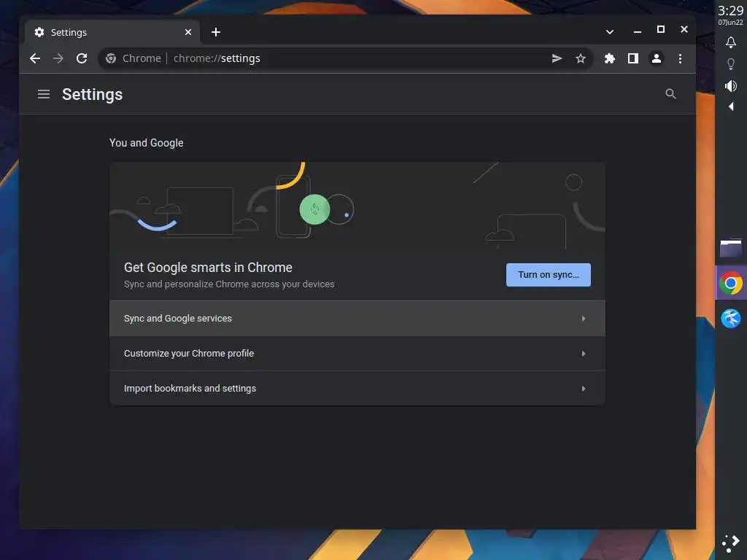
Task: Open the file manager from the panel
Action: 730,248
